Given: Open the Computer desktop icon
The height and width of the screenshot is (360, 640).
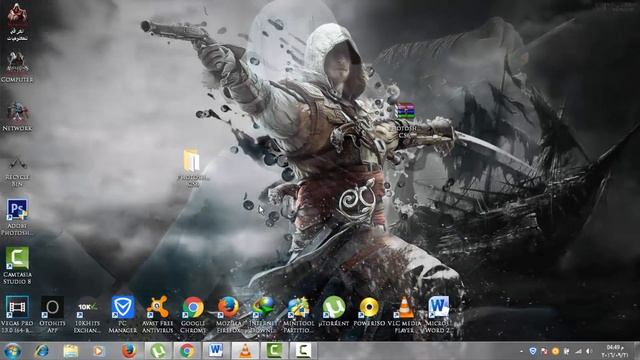Looking at the screenshot, I should (17, 67).
